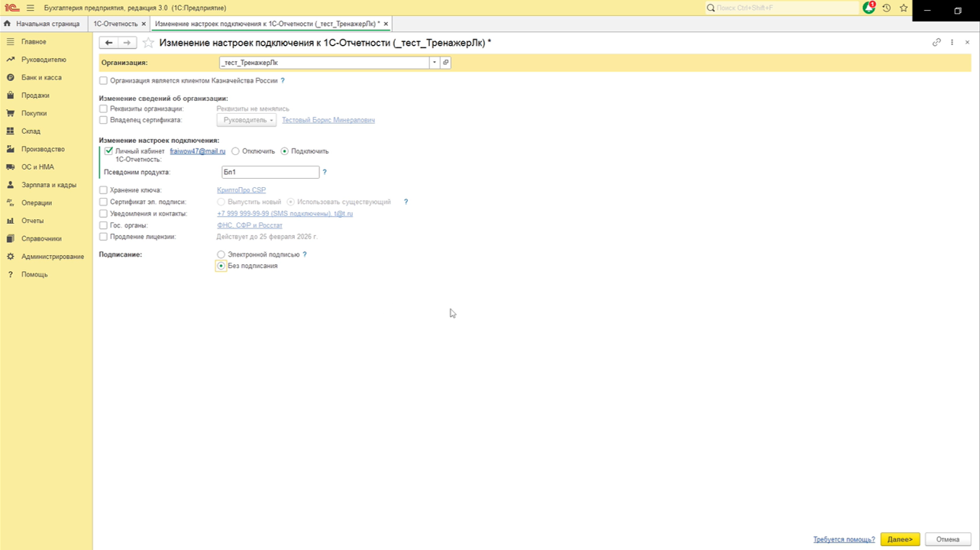
Task: Click the Продажи bag icon
Action: coord(10,95)
